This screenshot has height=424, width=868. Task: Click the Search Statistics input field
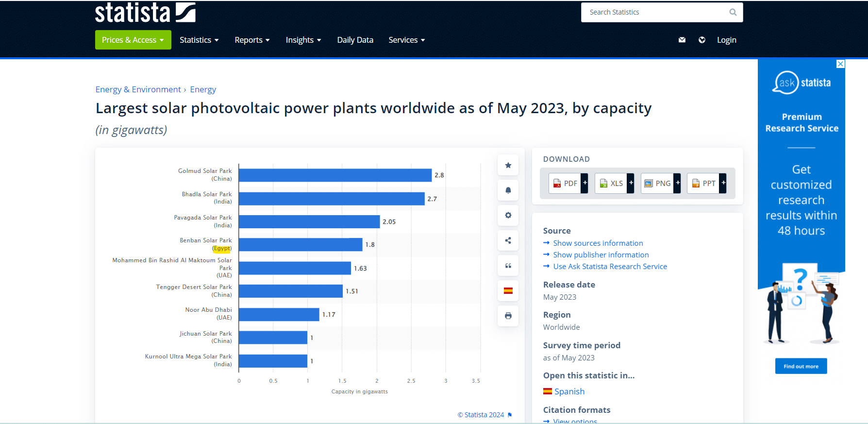[655, 12]
